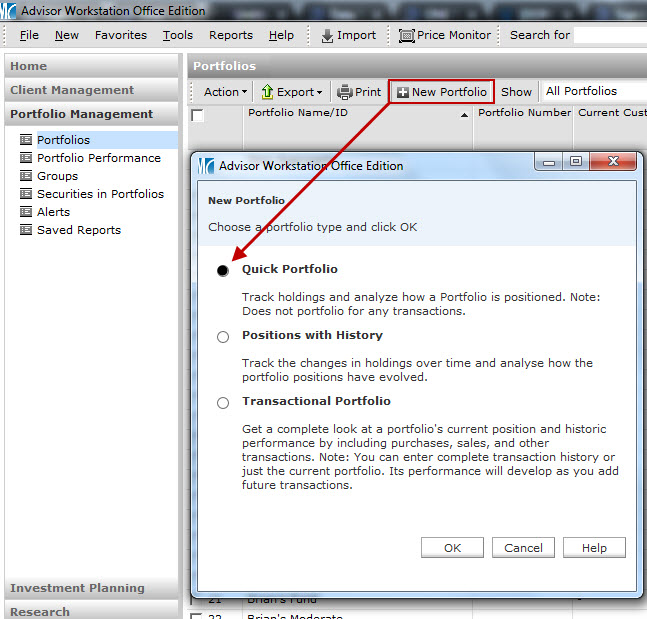Click the Export icon in Portfolios toolbar
This screenshot has width=647, height=619.
(x=268, y=92)
